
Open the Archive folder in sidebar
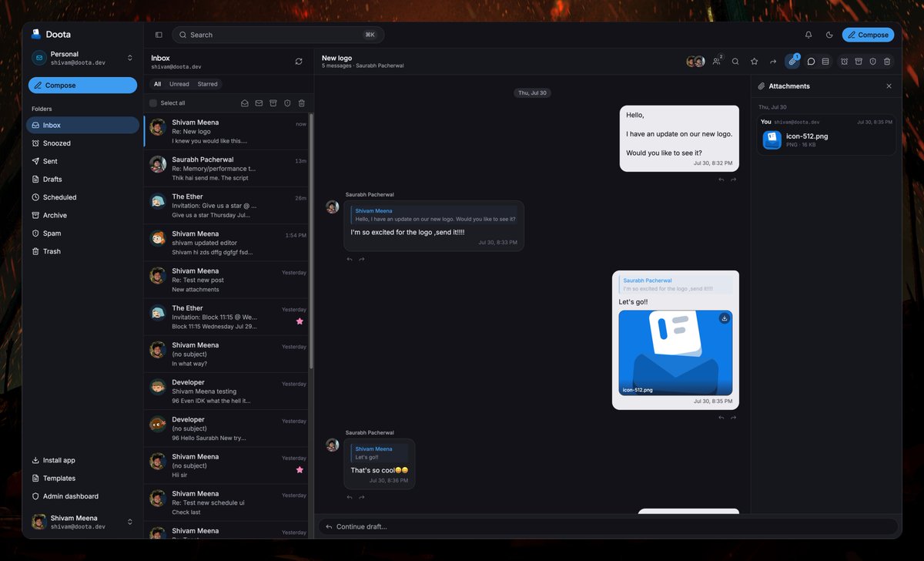[82, 215]
